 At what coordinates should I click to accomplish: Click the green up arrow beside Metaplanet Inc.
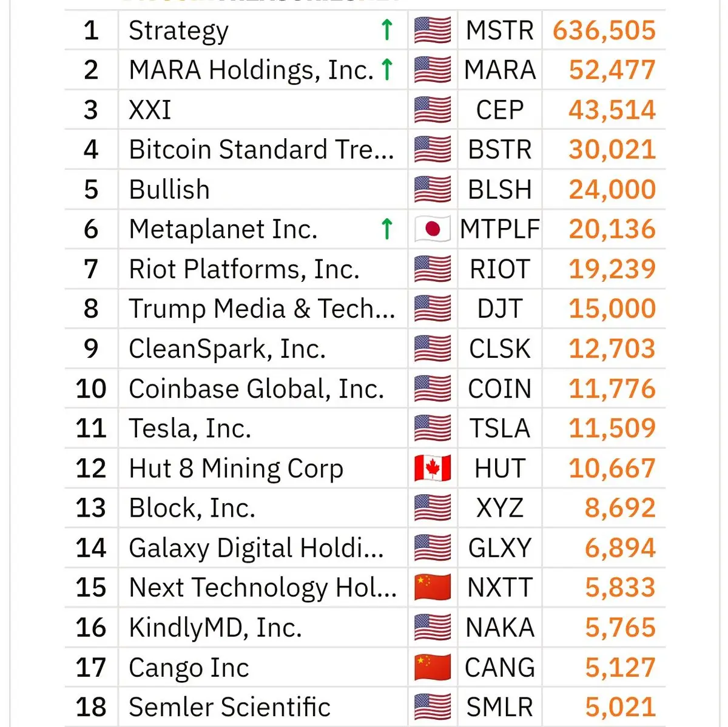coord(386,229)
